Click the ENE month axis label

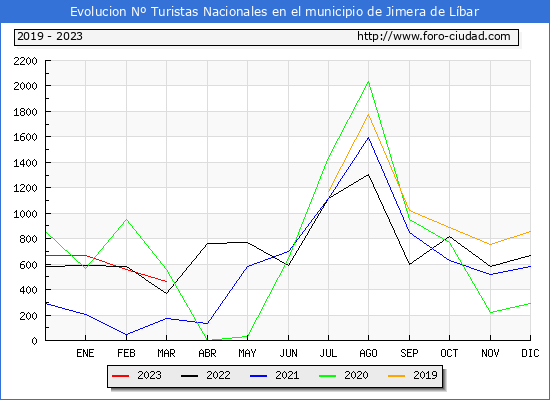pyautogui.click(x=85, y=353)
